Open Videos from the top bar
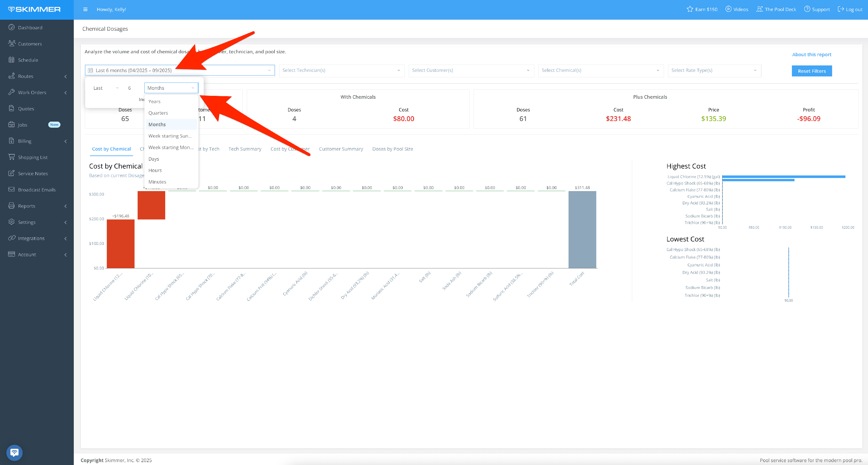 tap(737, 9)
